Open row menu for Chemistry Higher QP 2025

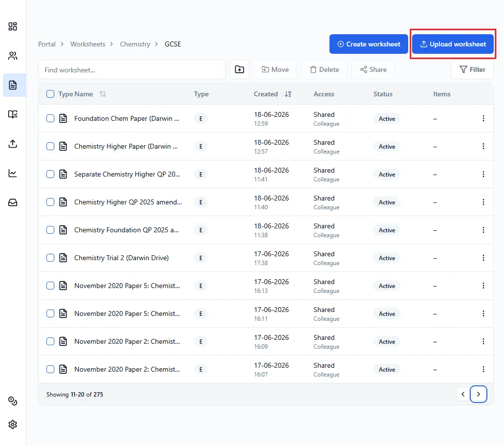(x=483, y=202)
